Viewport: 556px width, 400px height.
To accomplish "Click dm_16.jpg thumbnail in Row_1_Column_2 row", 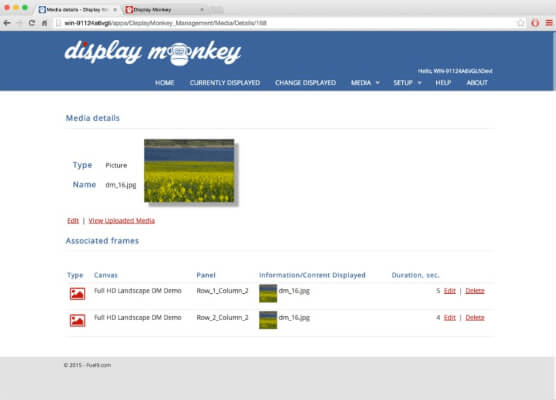I will 268,294.
